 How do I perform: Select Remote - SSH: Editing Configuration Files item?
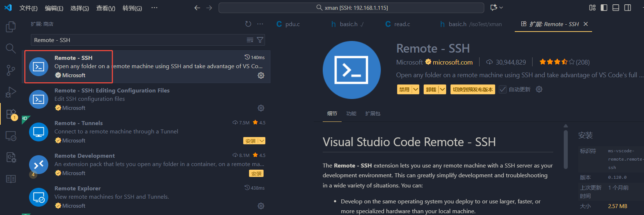click(x=146, y=99)
